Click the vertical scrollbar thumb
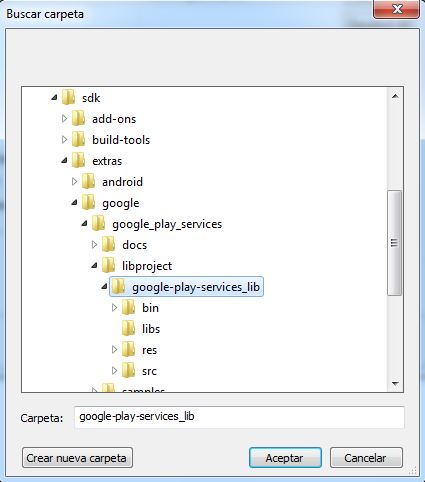 pos(395,243)
